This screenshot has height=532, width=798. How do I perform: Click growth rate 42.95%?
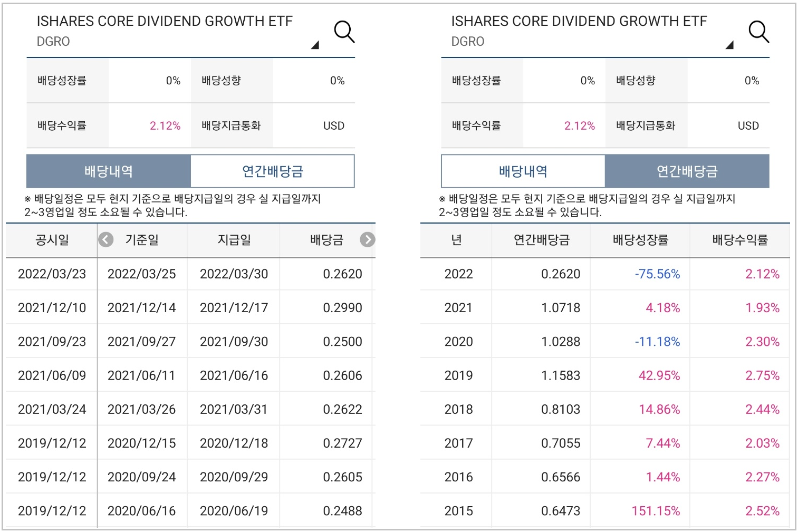coord(659,375)
